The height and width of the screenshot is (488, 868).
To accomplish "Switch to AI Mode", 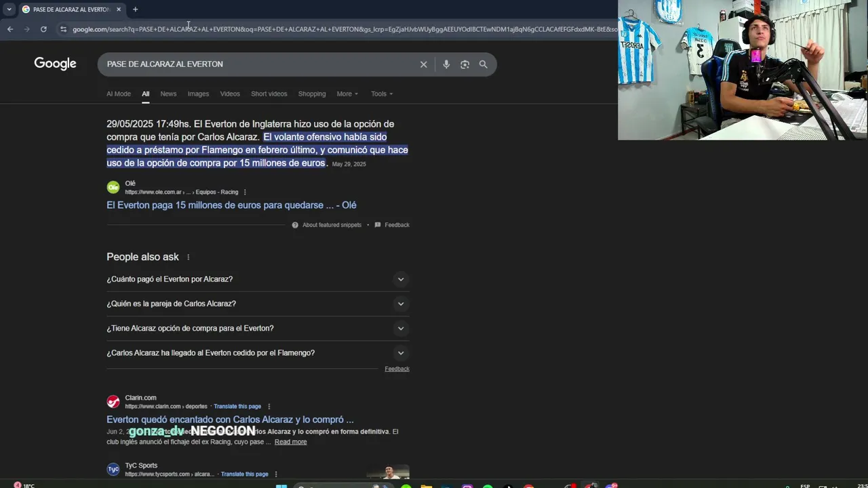I will pos(118,94).
